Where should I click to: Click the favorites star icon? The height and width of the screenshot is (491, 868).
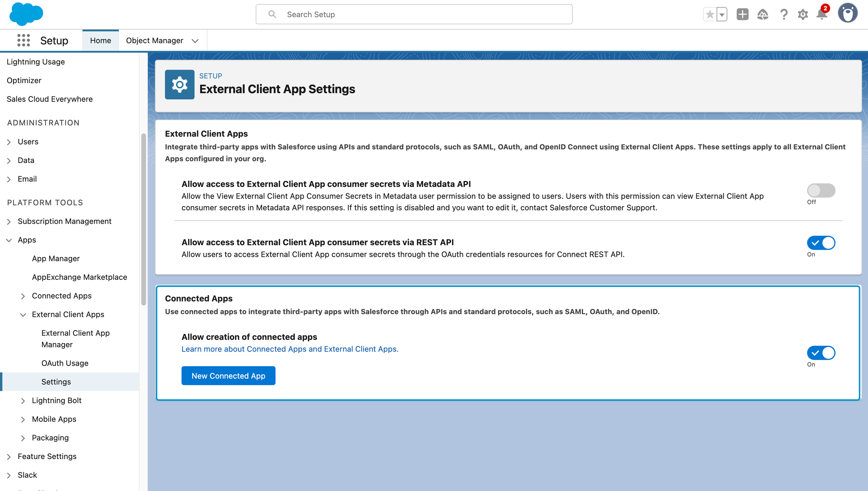[710, 14]
